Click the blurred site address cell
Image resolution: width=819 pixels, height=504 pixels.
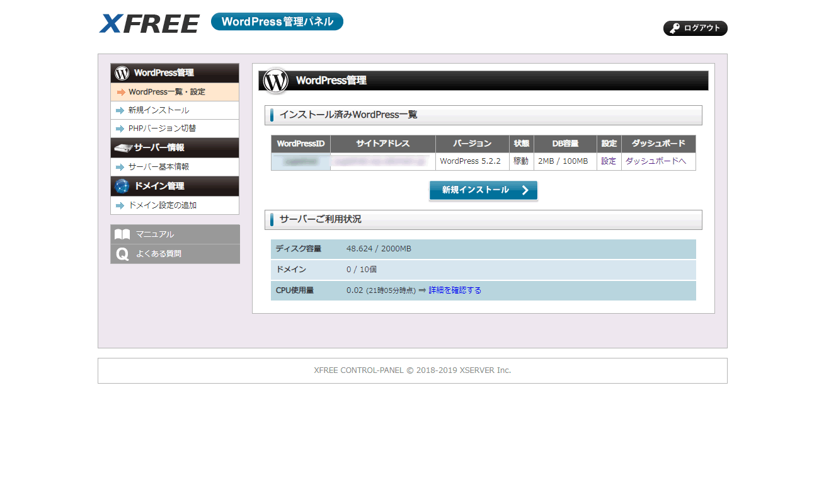click(x=382, y=161)
